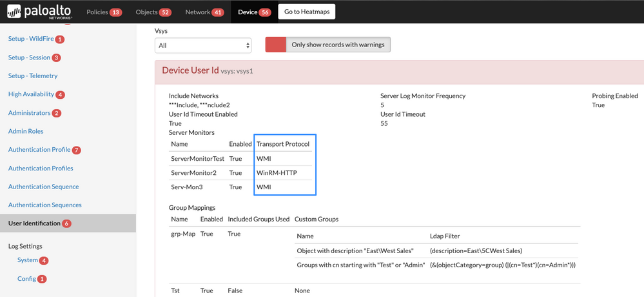This screenshot has width=644, height=297.
Task: Select Authentication Sequences in the sidebar
Action: pos(44,205)
